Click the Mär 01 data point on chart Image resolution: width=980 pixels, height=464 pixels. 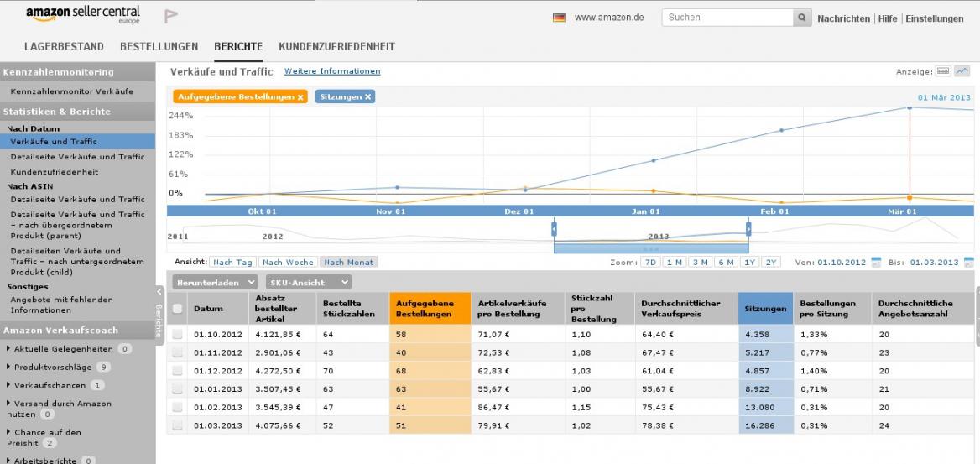pyautogui.click(x=910, y=198)
